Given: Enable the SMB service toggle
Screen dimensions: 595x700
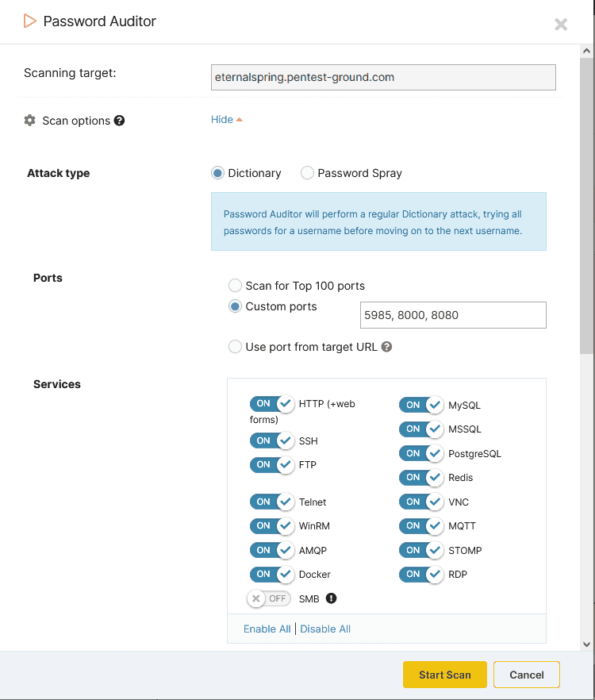Looking at the screenshot, I should (268, 598).
